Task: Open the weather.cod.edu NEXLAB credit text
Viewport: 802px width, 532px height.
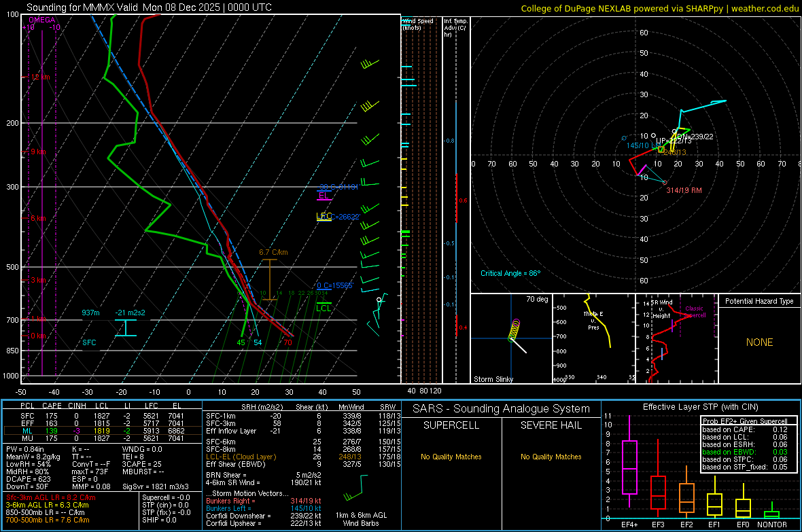Action: click(660, 8)
